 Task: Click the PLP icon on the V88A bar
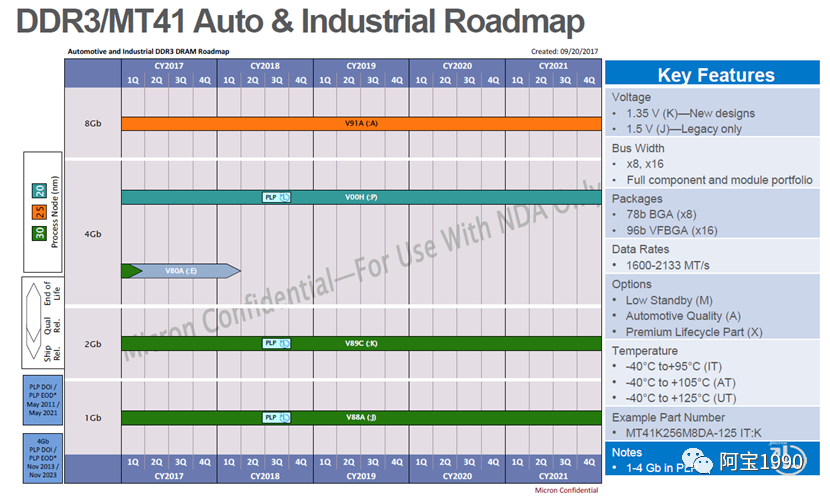[276, 418]
